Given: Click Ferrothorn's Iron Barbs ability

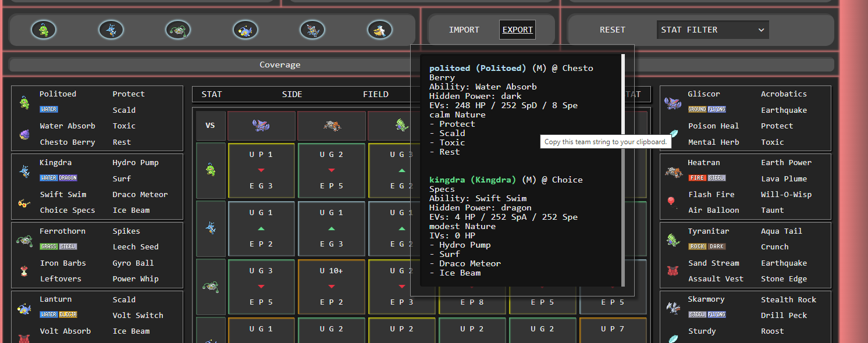Looking at the screenshot, I should click(63, 263).
